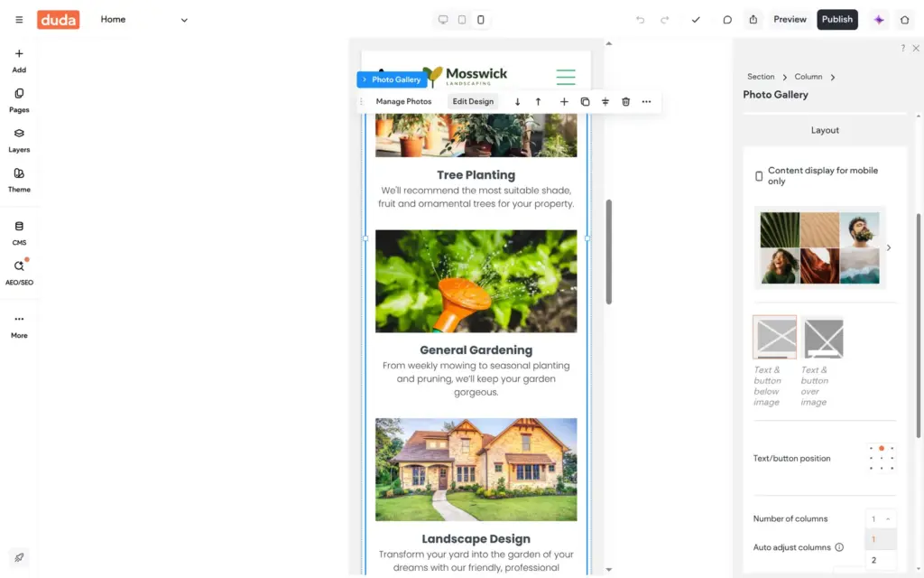Click canvas scroll up arrow
Viewport: 924px width, 578px height.
tap(609, 43)
